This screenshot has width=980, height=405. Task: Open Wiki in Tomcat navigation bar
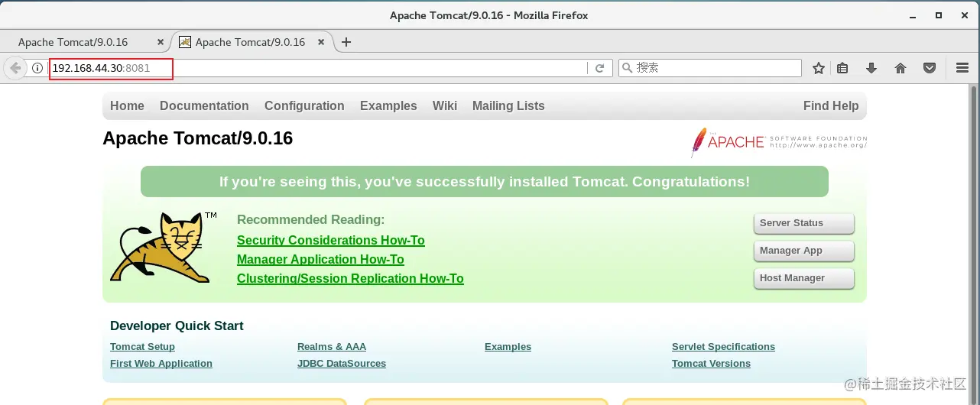[445, 106]
